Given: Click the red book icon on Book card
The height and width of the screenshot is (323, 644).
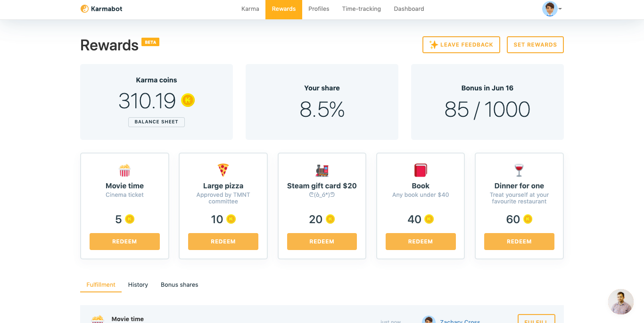Looking at the screenshot, I should click(421, 170).
